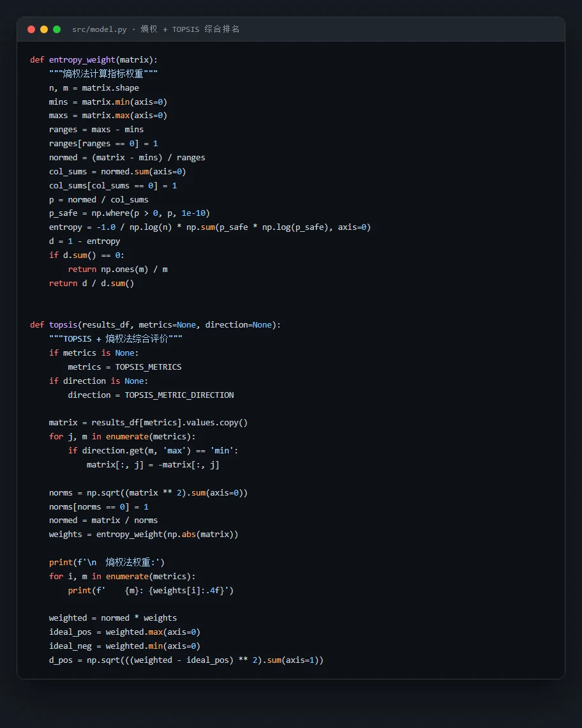Click the 'return d / d.sum()' line
This screenshot has height=728, width=582.
(91, 283)
